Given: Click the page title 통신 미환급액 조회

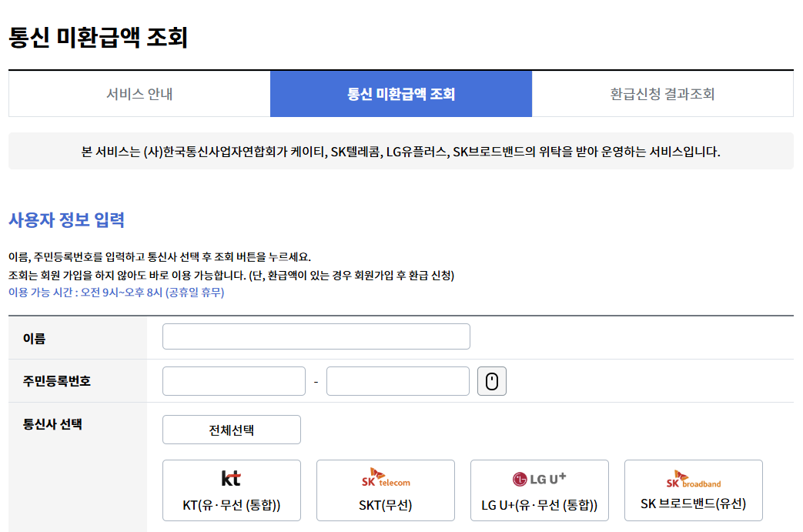Looking at the screenshot, I should coord(99,38).
